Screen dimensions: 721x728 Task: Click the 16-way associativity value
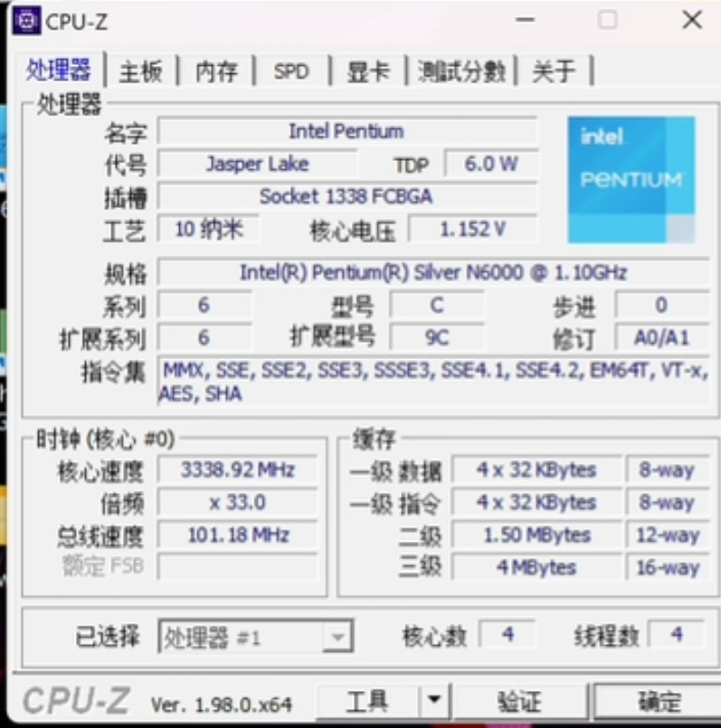click(x=668, y=567)
